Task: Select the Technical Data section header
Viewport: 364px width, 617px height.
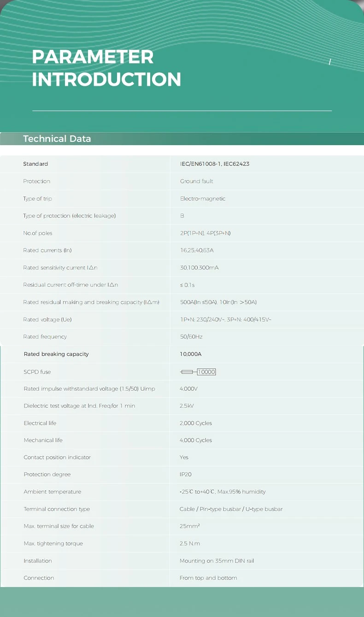Action: coord(57,139)
